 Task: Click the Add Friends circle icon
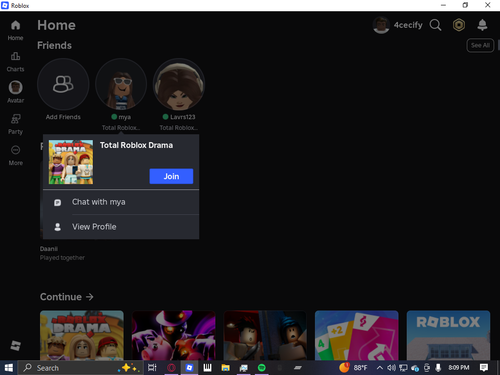[x=63, y=84]
